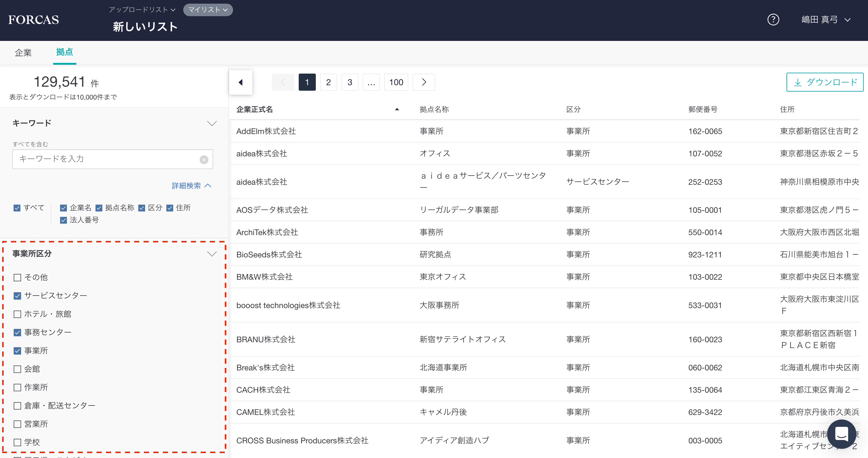
Task: Collapse the キーワード section chevron
Action: [x=212, y=123]
